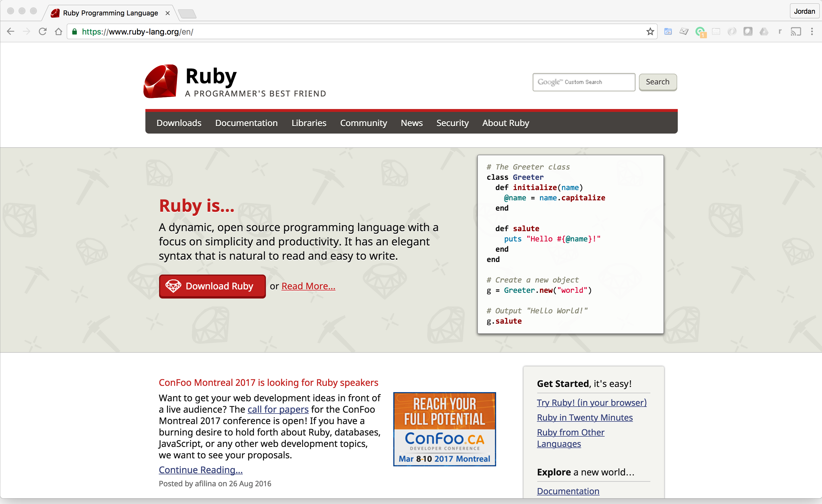Click the '# Create a new object' comment
Image resolution: width=822 pixels, height=504 pixels.
point(532,280)
